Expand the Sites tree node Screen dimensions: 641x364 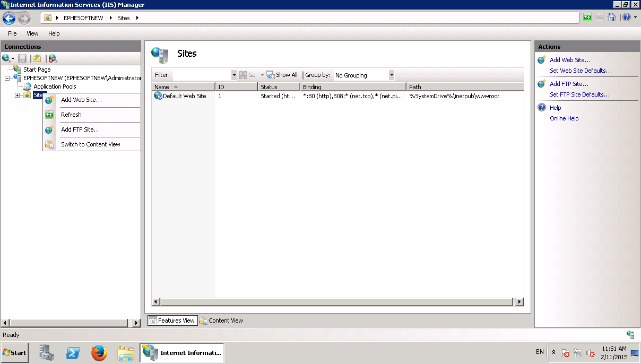(17, 95)
